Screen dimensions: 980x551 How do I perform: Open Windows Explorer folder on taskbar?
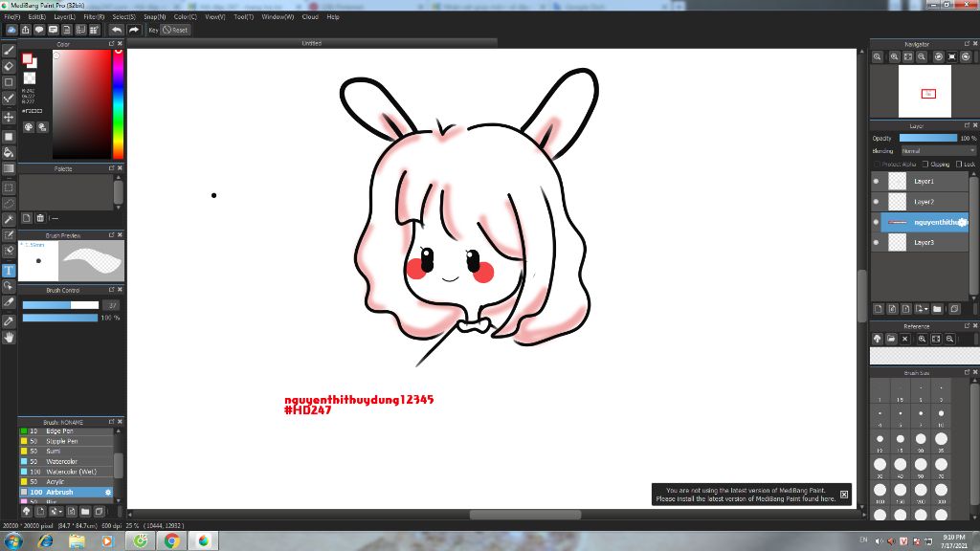tap(77, 541)
